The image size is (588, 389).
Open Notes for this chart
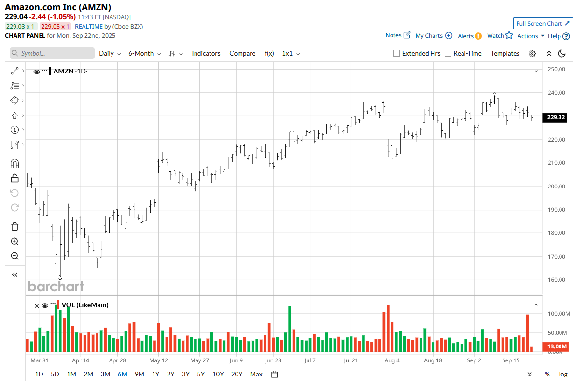pos(398,35)
